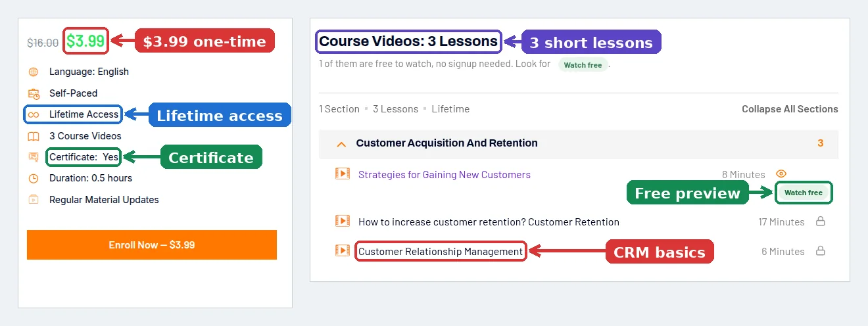
Task: Click the 3 Course Videos text
Action: click(85, 136)
